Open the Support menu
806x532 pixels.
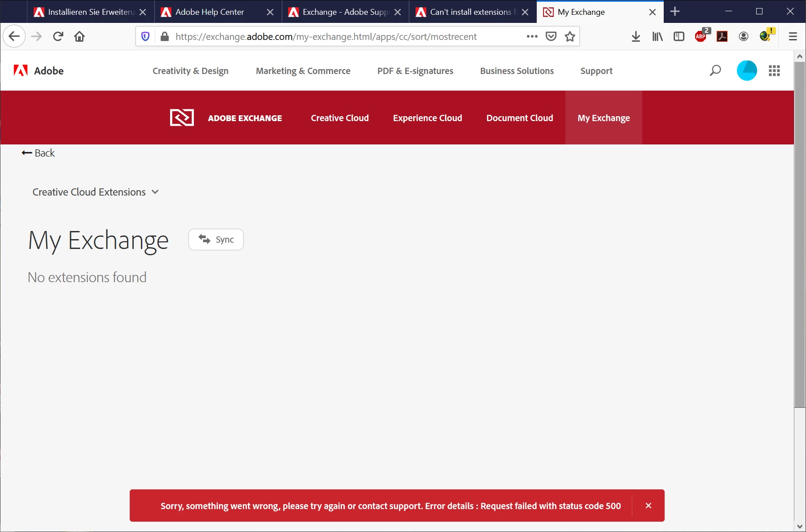click(596, 71)
